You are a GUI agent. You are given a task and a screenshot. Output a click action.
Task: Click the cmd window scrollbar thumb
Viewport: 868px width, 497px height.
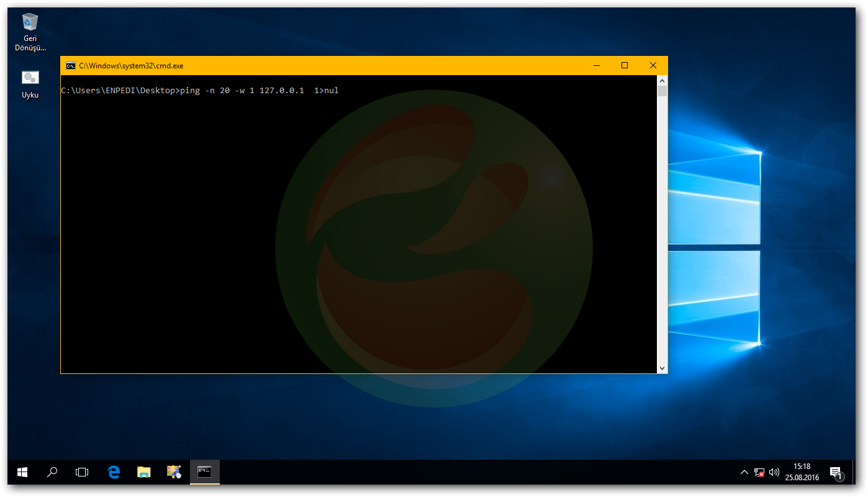tap(662, 91)
